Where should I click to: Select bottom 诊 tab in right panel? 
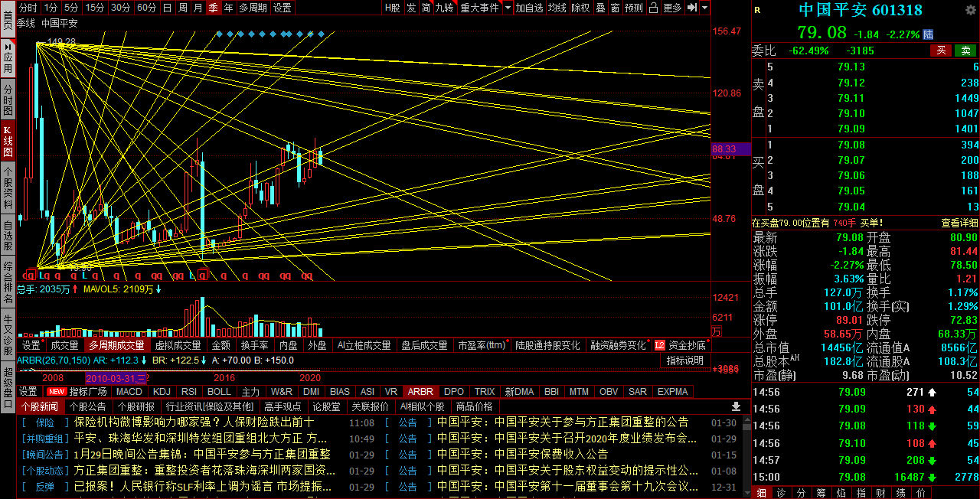click(780, 492)
